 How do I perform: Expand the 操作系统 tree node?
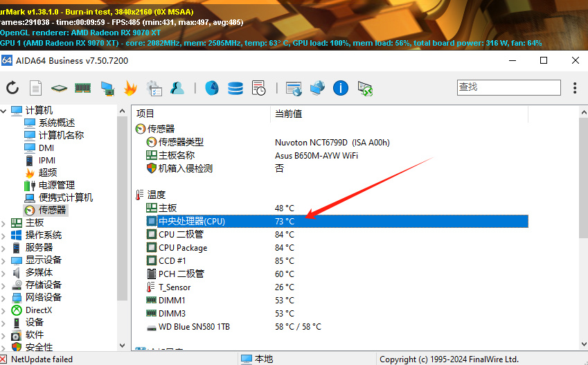3,236
